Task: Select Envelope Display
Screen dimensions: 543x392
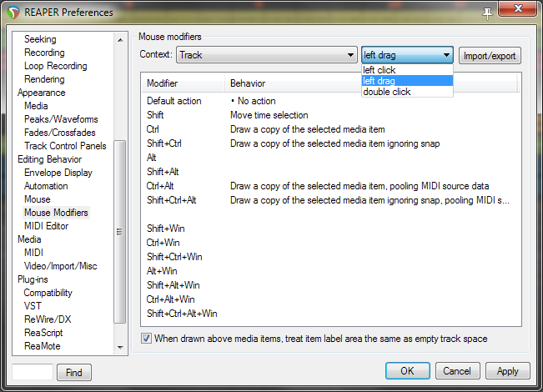Action: click(58, 173)
